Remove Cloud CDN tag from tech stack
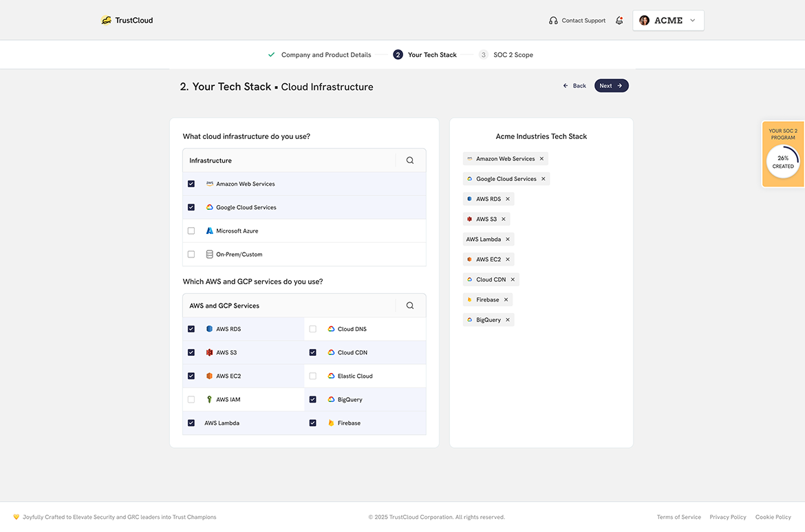 point(513,279)
